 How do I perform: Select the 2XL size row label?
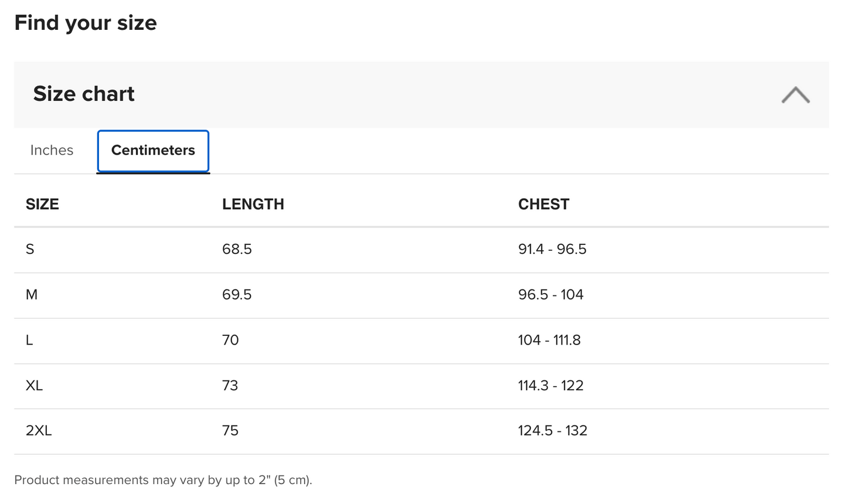click(x=39, y=431)
